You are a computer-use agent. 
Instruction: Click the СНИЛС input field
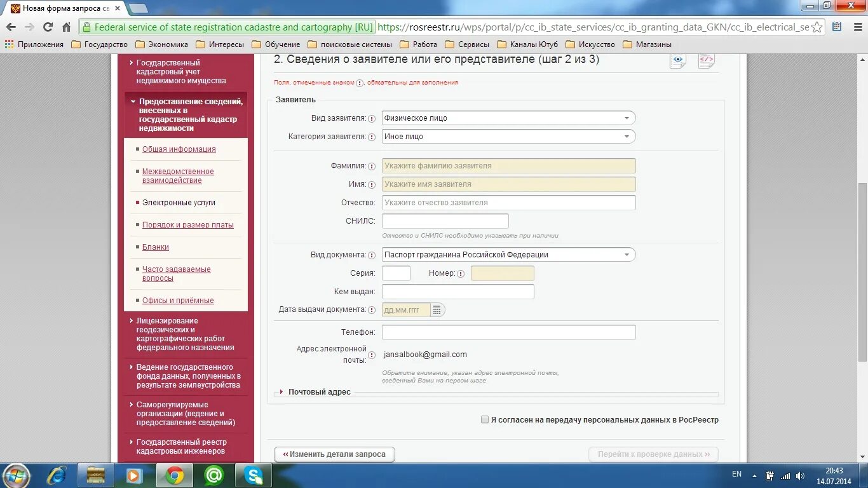pyautogui.click(x=445, y=221)
